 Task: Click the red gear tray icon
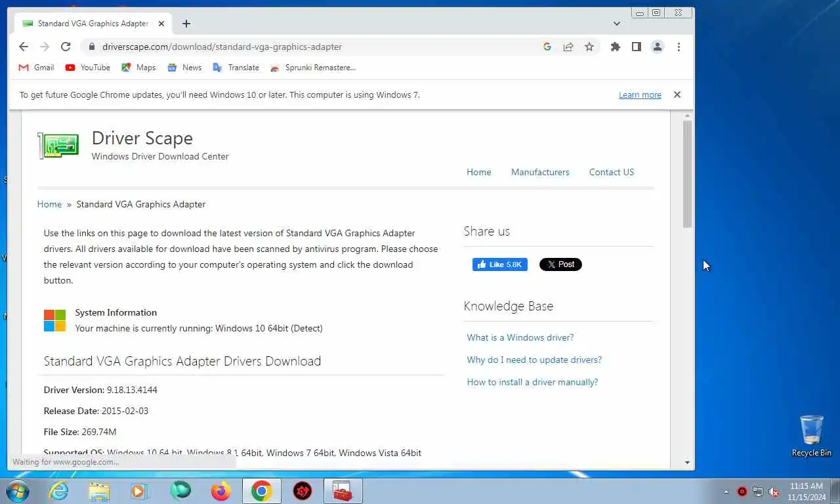(742, 492)
